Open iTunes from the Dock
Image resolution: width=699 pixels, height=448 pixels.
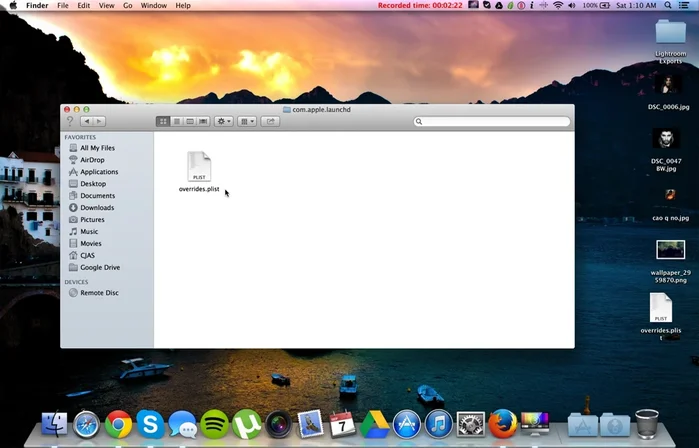(x=439, y=424)
